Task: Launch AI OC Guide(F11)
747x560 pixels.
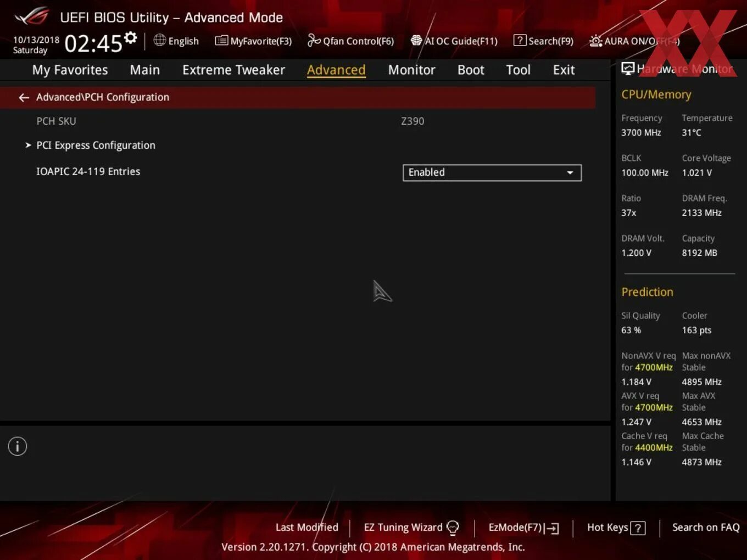Action: [x=454, y=41]
